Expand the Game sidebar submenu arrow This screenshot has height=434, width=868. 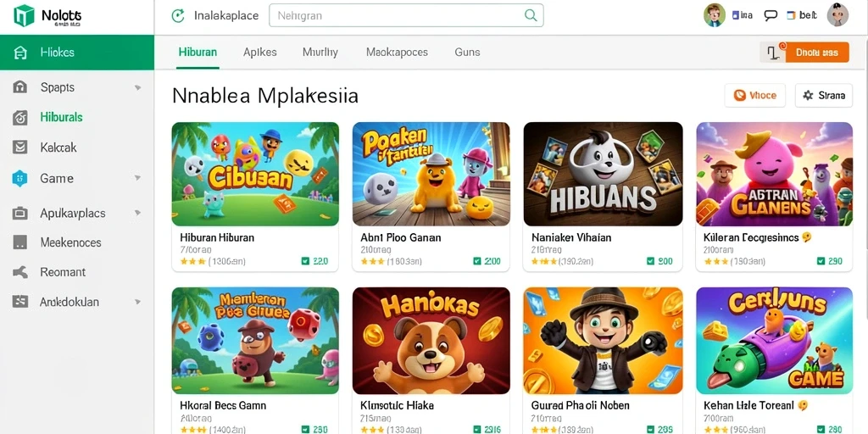tap(137, 178)
